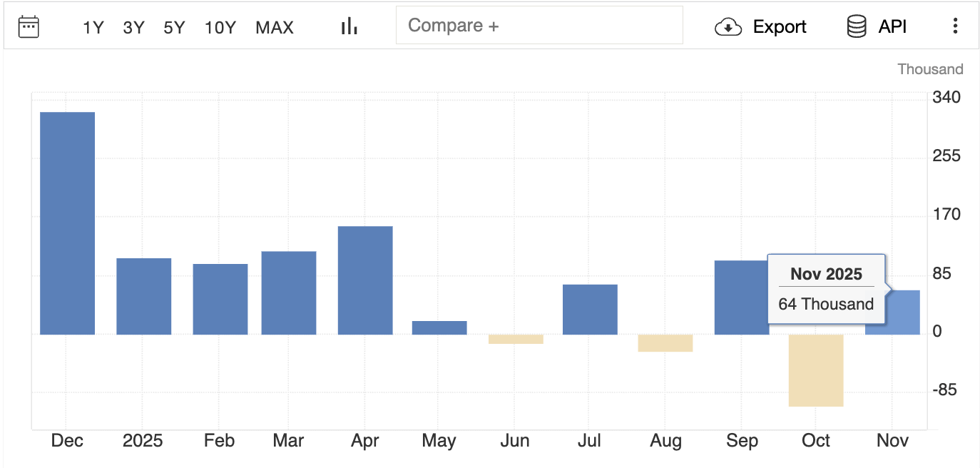
Task: Switch the chart to MAX view
Action: point(274,27)
